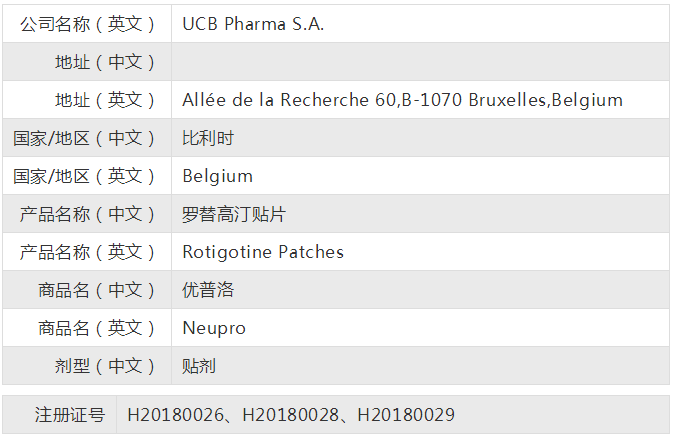Image resolution: width=673 pixels, height=439 pixels.
Task: Click the UCB Pharma S.A. company name
Action: point(253,24)
